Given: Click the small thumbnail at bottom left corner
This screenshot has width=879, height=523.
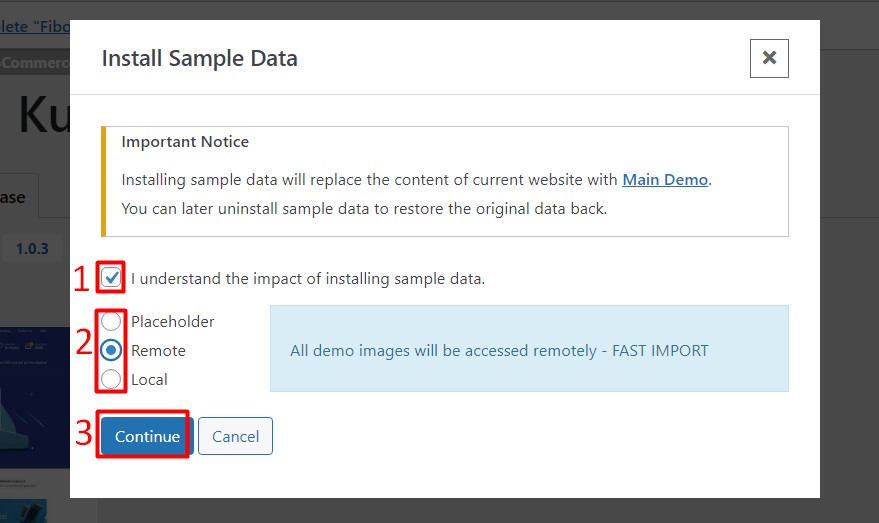Looking at the screenshot, I should [24, 511].
